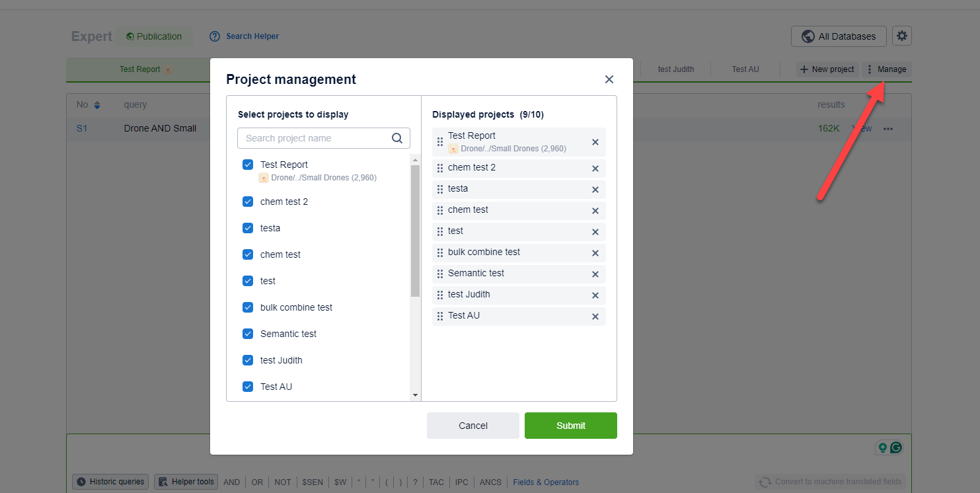This screenshot has width=980, height=493.
Task: Switch to the Test AU project tab
Action: point(745,69)
